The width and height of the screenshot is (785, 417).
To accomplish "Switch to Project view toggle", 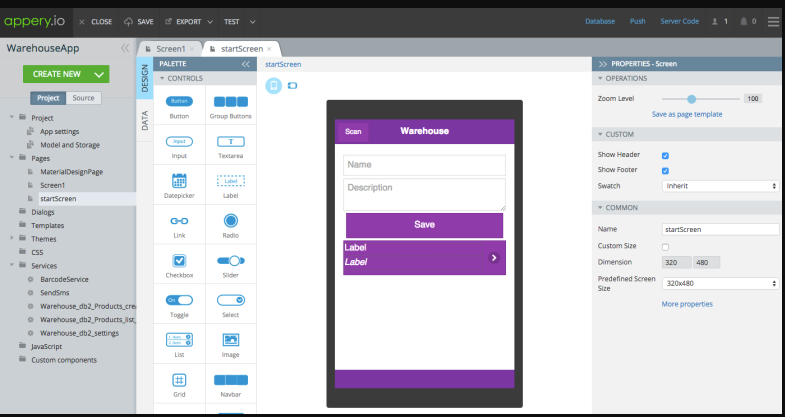I will pos(48,98).
